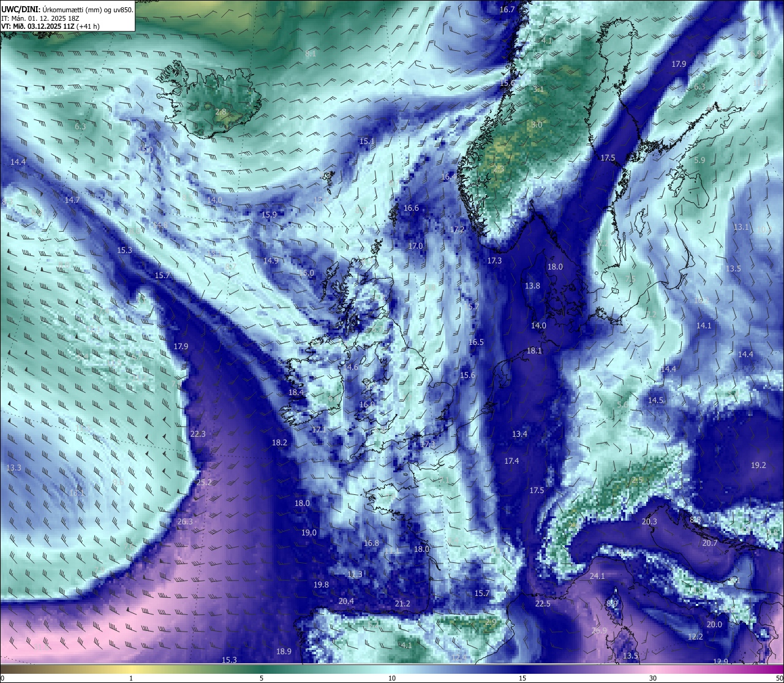Click the 5.9 value on the map
This screenshot has height=683, width=784.
click(x=699, y=160)
